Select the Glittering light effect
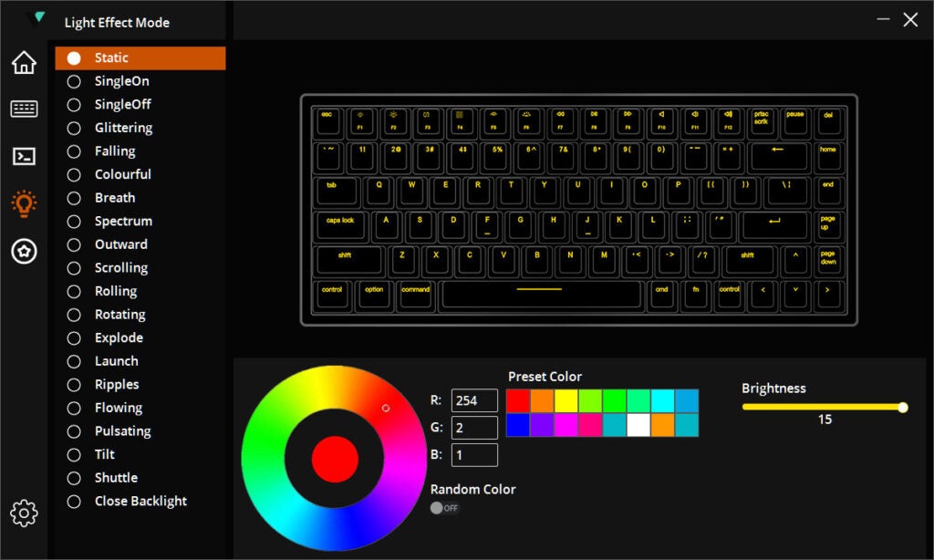934x560 pixels. coord(140,128)
